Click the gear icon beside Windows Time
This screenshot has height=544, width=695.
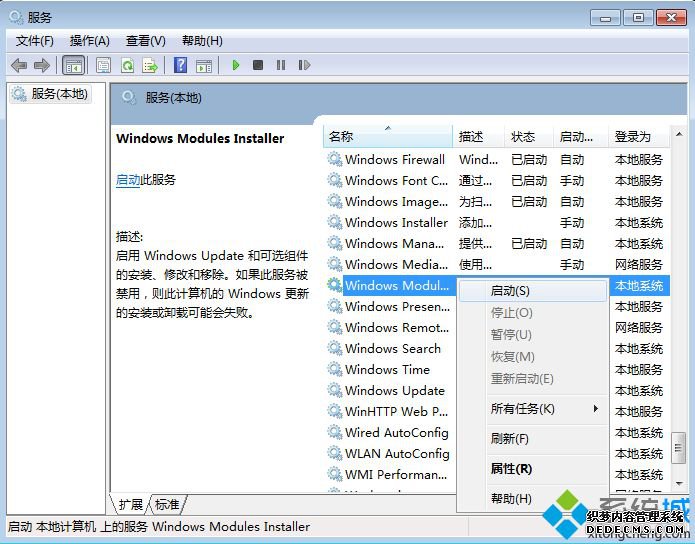coord(335,369)
